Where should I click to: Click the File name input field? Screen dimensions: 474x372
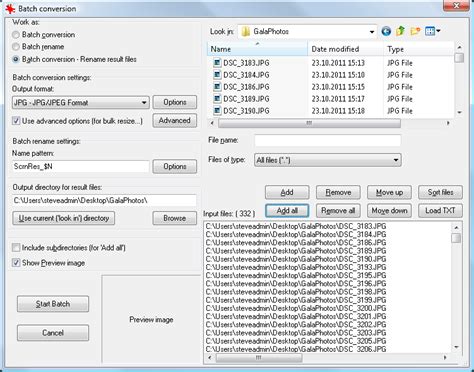328,140
